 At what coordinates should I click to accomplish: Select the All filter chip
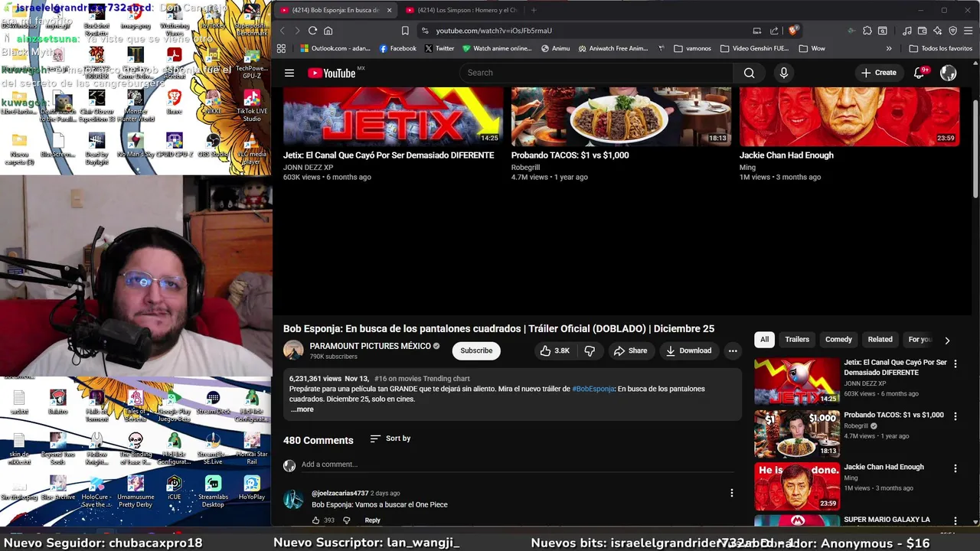(x=764, y=340)
